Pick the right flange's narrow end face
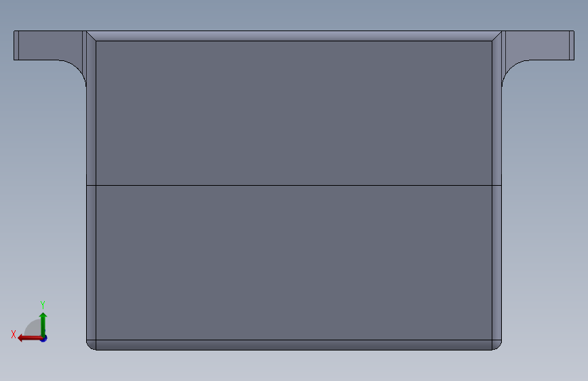This screenshot has width=588, height=381. pos(572,45)
